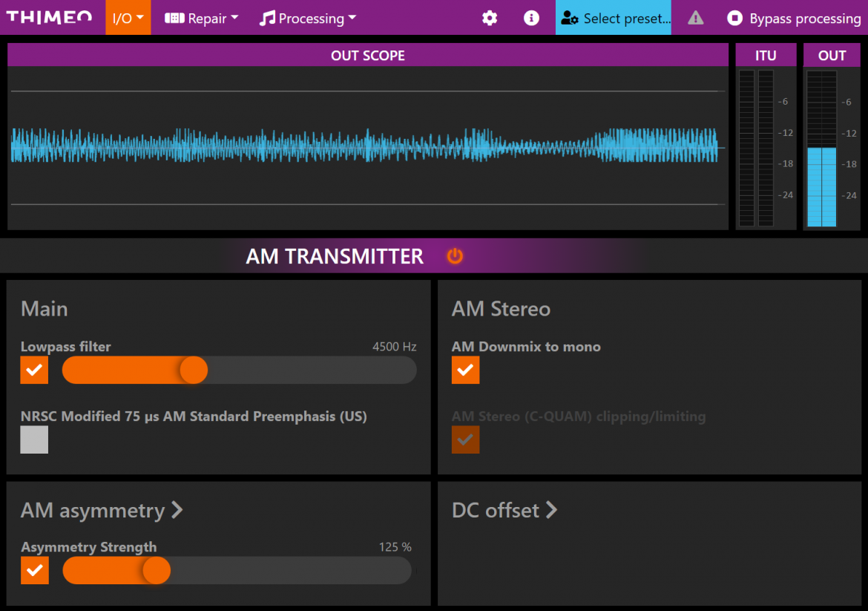
Task: Click the Out Scope waveform display
Action: pyautogui.click(x=367, y=147)
